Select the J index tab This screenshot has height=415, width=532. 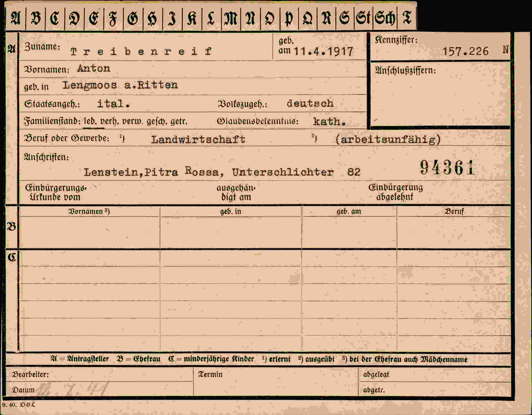(x=172, y=19)
